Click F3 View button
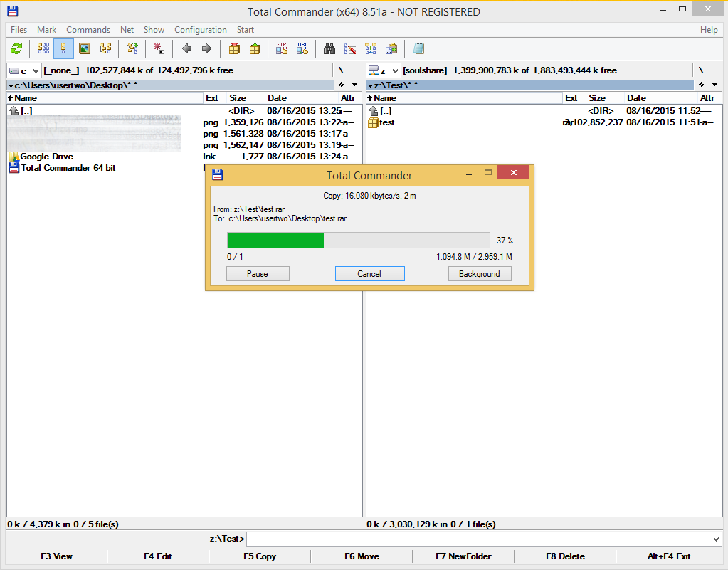This screenshot has width=728, height=570. pos(57,556)
